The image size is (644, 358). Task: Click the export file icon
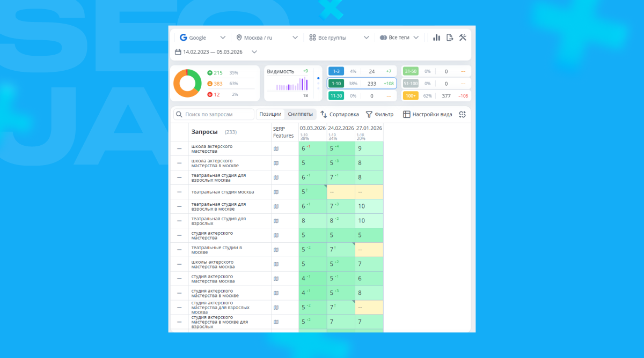point(450,38)
